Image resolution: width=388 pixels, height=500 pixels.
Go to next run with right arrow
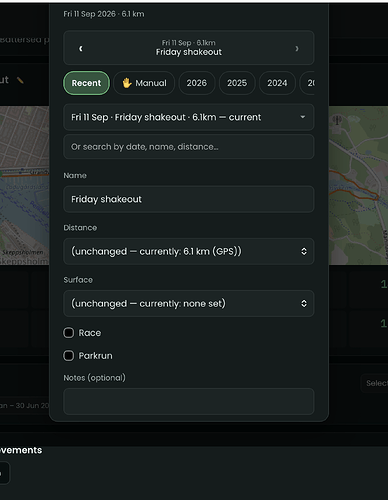(297, 49)
